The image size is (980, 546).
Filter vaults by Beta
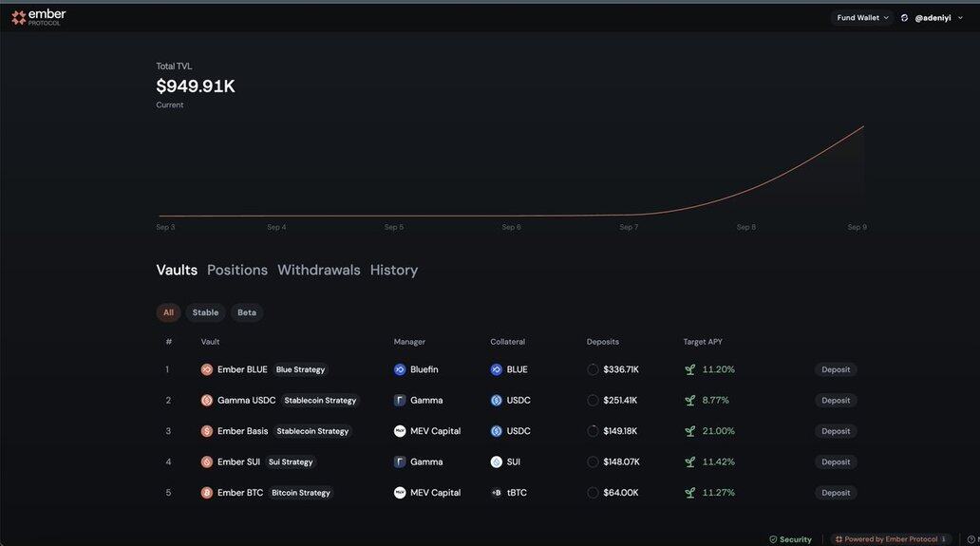[247, 312]
